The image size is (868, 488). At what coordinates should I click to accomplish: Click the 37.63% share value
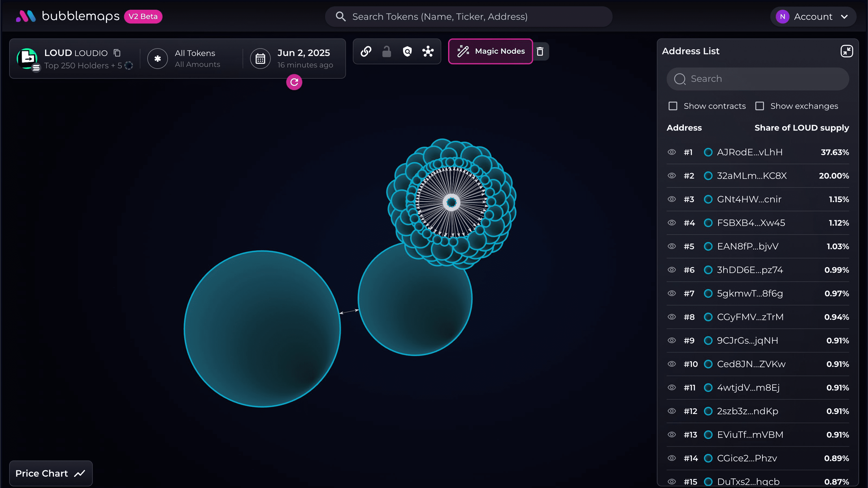click(x=835, y=152)
